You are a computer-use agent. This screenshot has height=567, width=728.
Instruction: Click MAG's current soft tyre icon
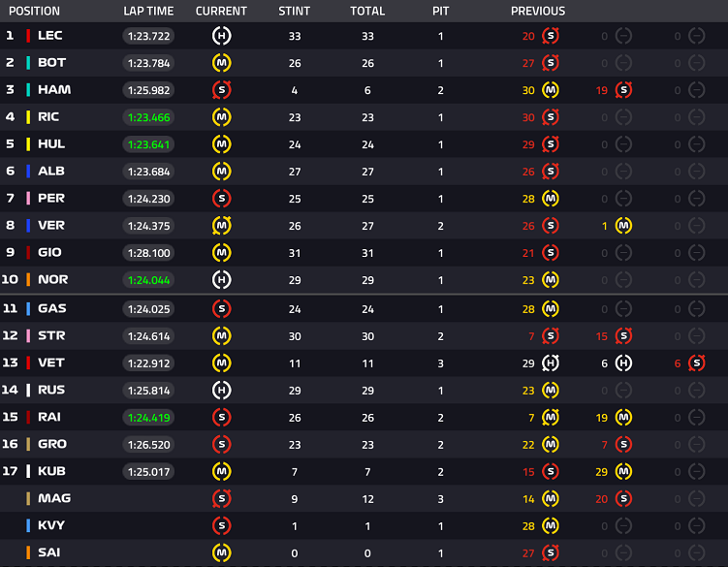[221, 499]
